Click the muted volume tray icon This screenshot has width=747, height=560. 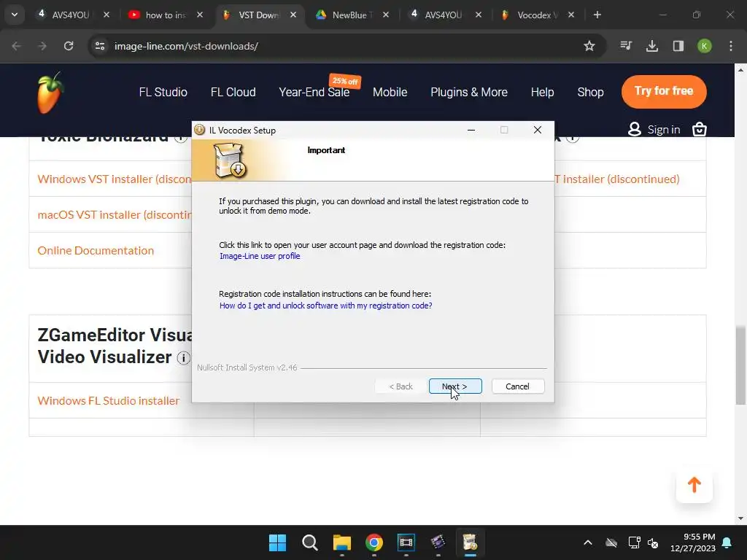(x=653, y=542)
